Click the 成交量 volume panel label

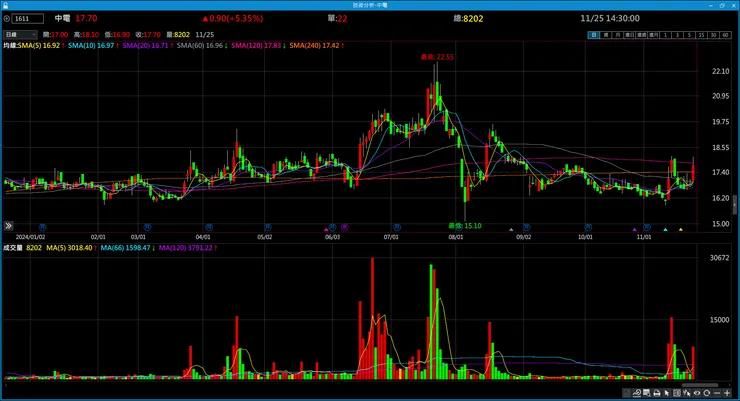click(x=13, y=248)
